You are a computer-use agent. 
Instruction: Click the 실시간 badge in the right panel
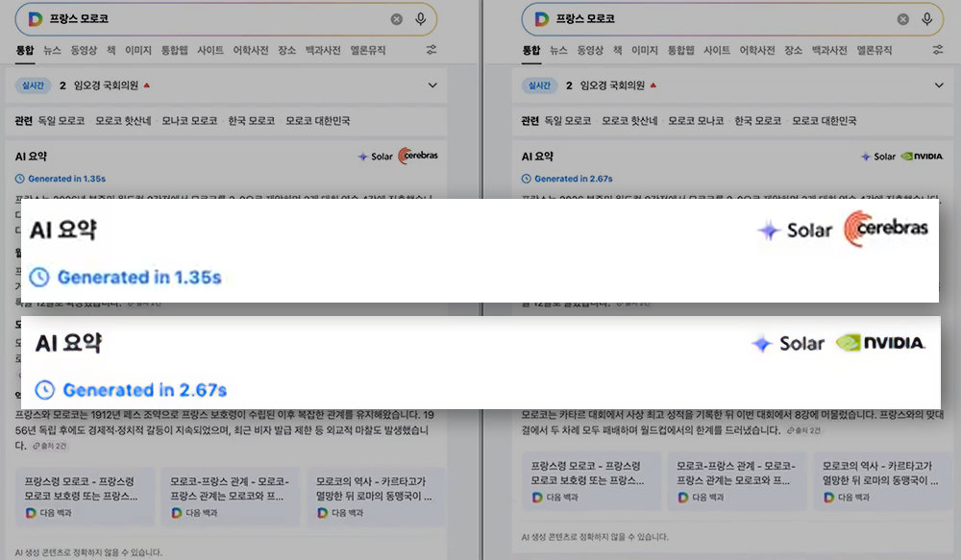[x=539, y=85]
